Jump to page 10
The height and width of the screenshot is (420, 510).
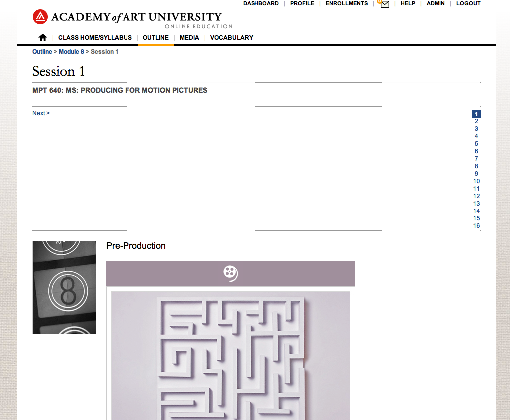[476, 182]
